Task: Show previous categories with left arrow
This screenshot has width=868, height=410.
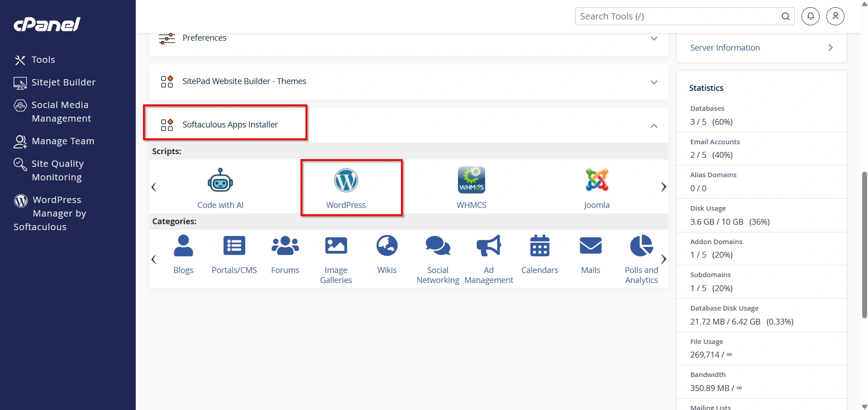Action: click(x=154, y=259)
